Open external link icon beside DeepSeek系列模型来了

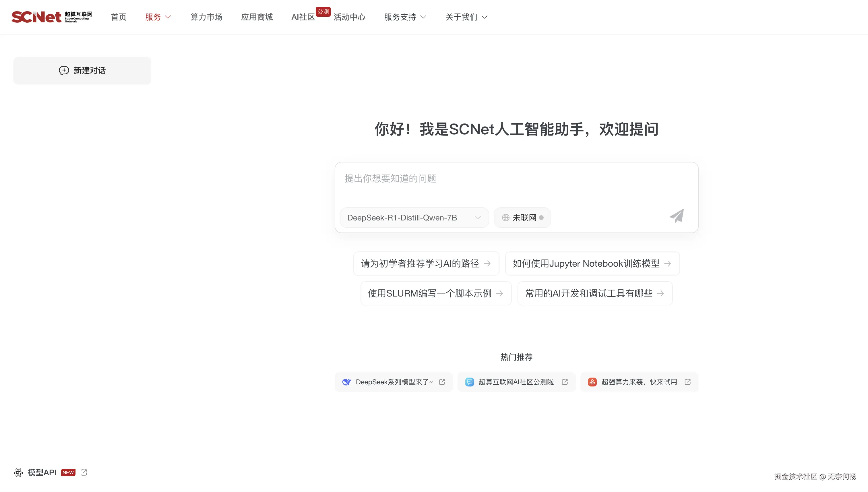[442, 382]
